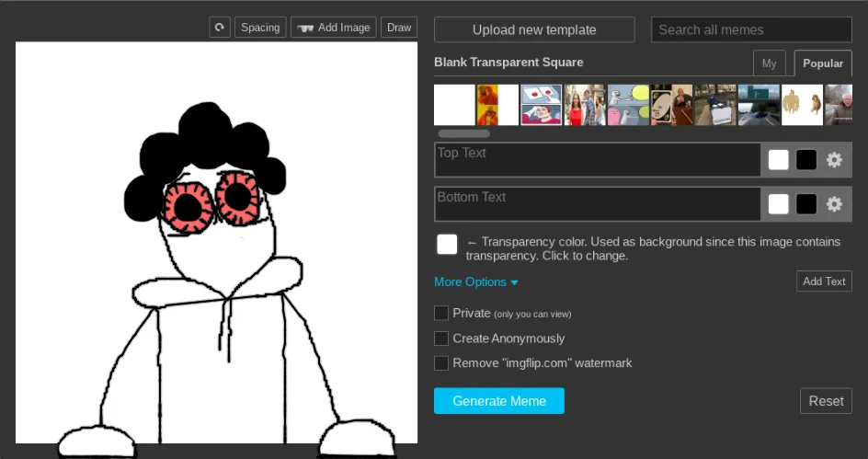Screen dimensions: 868x459
Task: Click the Add Text button
Action: click(x=824, y=281)
